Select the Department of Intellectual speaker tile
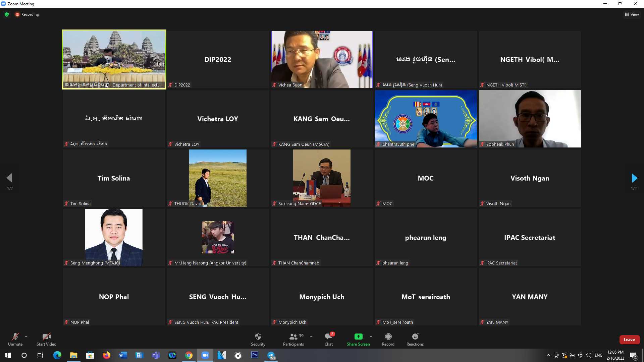644x362 pixels. tap(114, 59)
